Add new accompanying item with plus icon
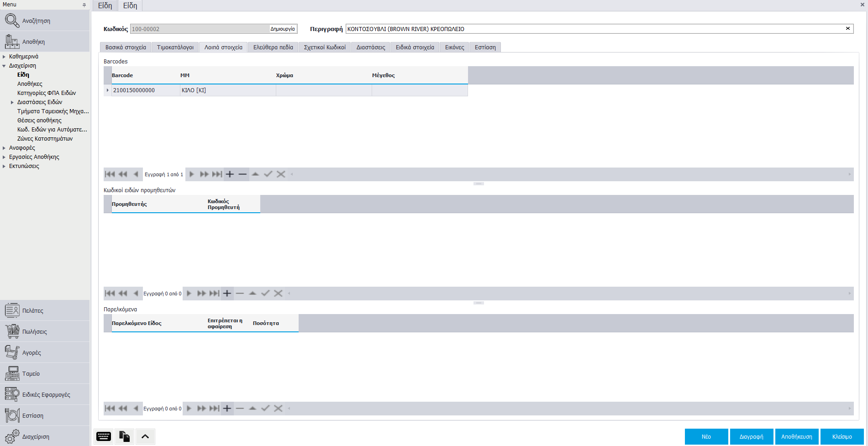Screen dimensions: 868x446 (x=227, y=409)
